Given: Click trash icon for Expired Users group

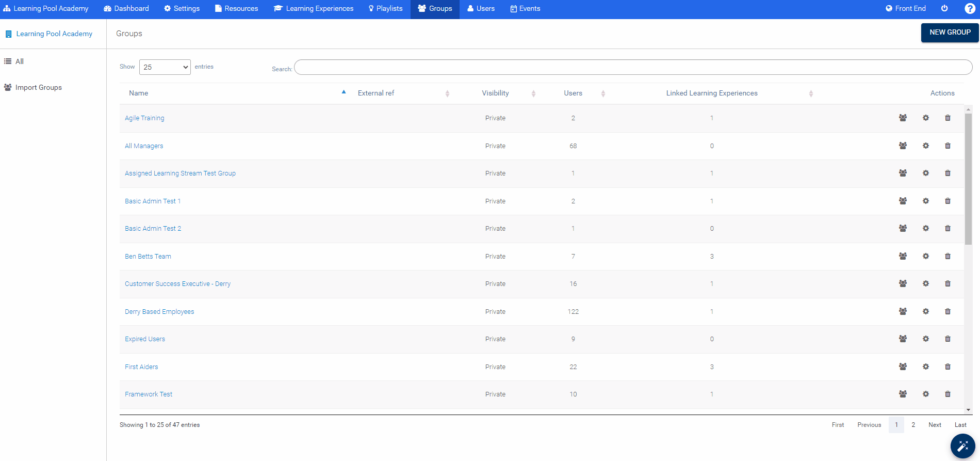Looking at the screenshot, I should pos(948,339).
